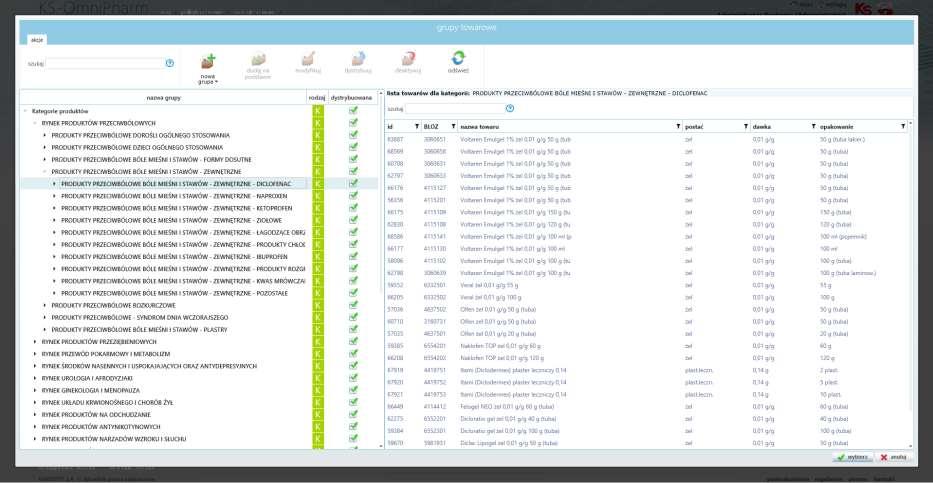Open filter icon on the 'id' column
The width and height of the screenshot is (933, 483).
(x=417, y=127)
